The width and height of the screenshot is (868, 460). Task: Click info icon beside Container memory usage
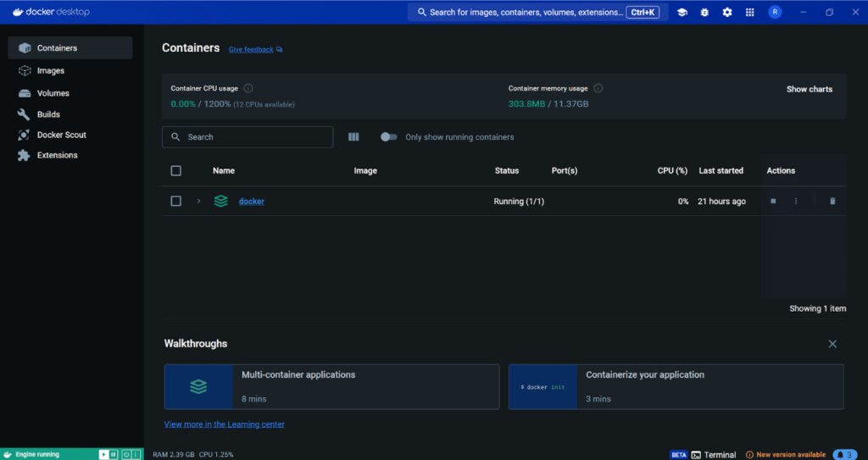click(x=598, y=89)
